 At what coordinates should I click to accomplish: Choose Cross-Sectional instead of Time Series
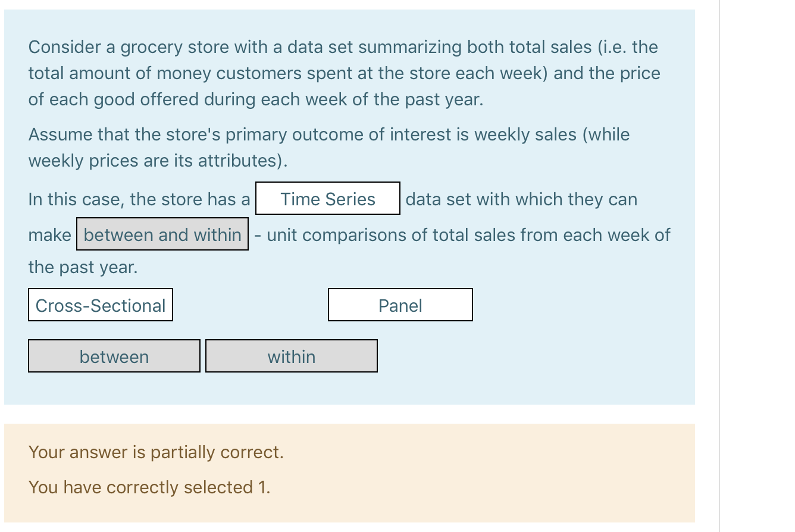pyautogui.click(x=100, y=305)
